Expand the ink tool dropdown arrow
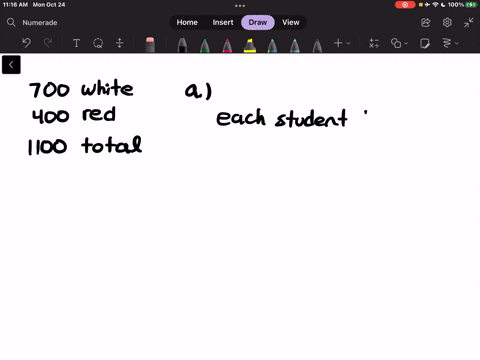The height and width of the screenshot is (360, 480). pos(457,43)
